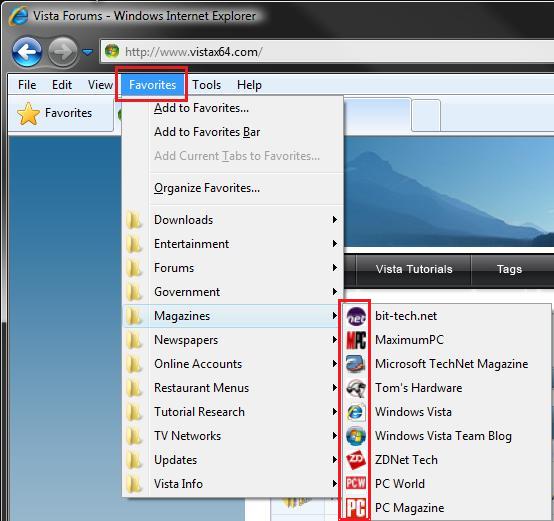Open the View menu
The image size is (554, 521).
pyautogui.click(x=100, y=85)
